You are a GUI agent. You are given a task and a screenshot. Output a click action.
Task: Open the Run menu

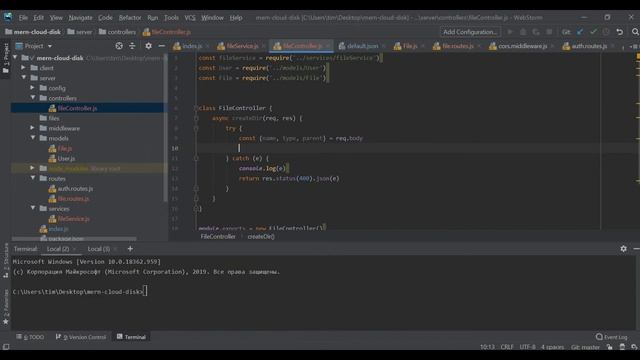[153, 18]
